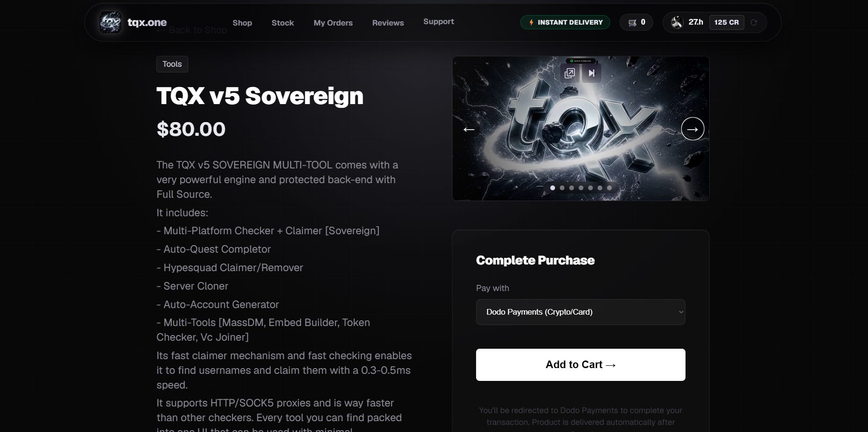Refresh credits with the circular arrow icon
The width and height of the screenshot is (868, 432).
tap(754, 22)
